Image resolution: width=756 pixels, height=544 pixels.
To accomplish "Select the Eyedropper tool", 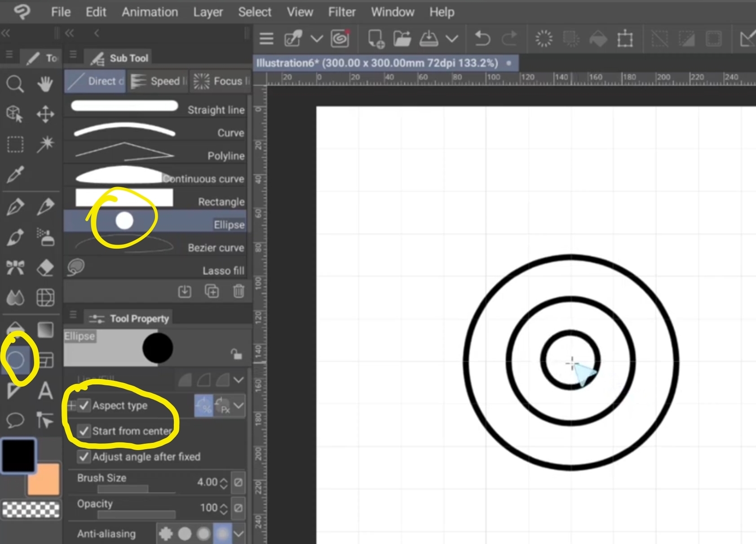I will tap(15, 175).
